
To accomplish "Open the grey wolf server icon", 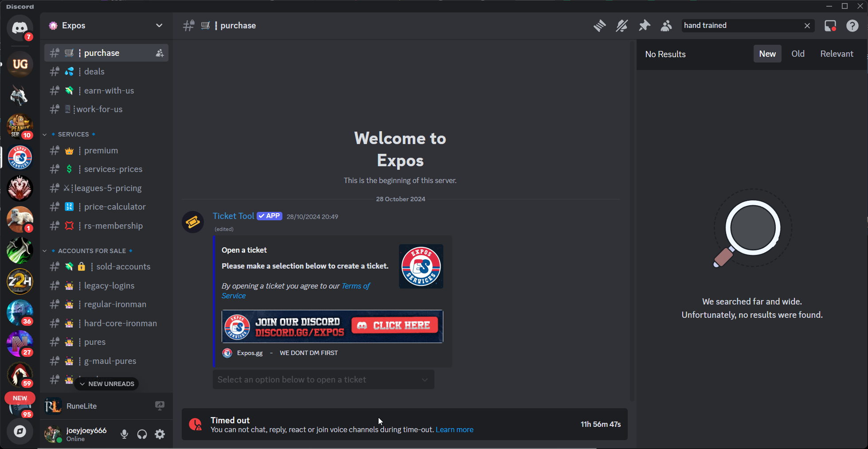I will tap(20, 95).
